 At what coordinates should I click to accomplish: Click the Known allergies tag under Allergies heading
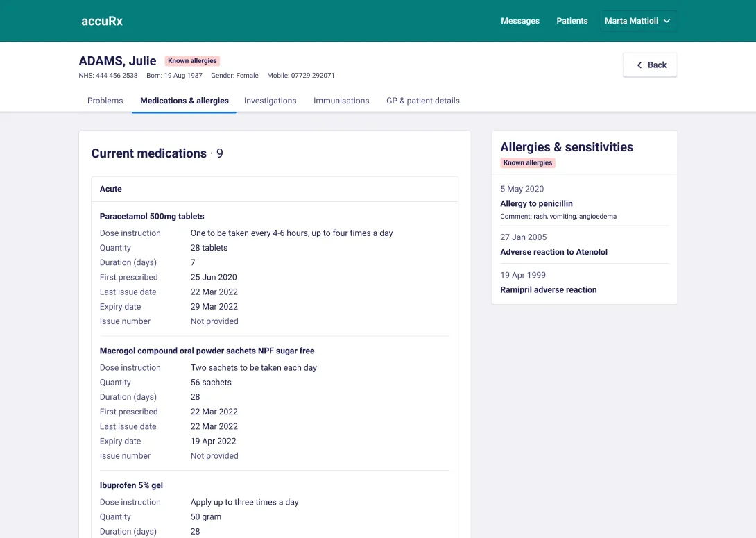527,162
